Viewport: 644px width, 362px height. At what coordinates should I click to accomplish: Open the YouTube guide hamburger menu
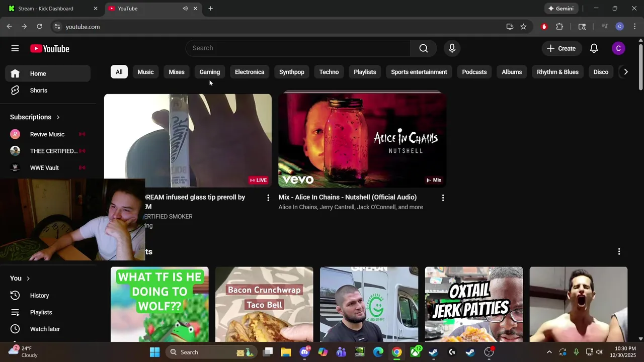(15, 48)
